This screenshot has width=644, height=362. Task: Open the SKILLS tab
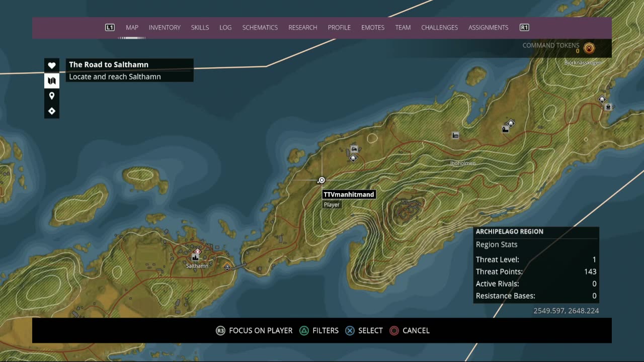[x=200, y=28]
